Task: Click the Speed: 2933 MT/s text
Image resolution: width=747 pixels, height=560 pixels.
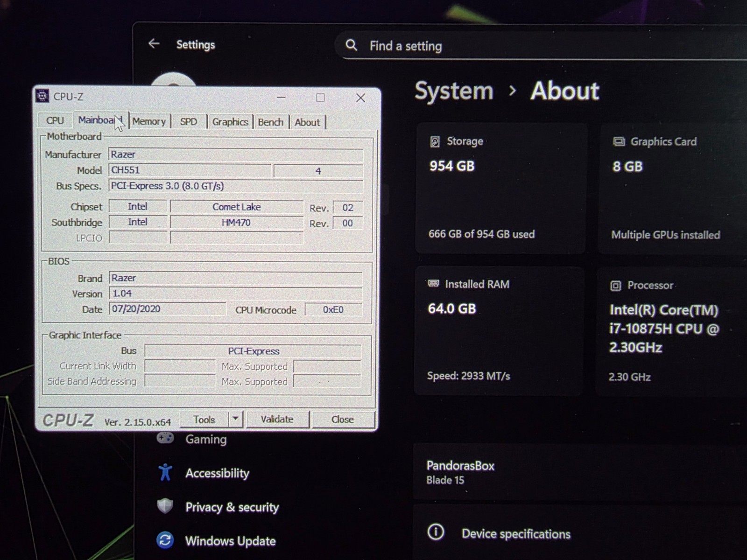Action: tap(468, 376)
